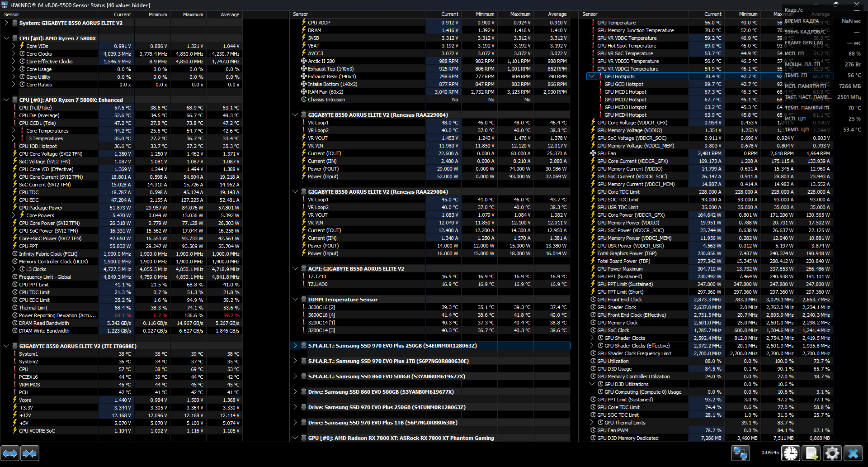Collapse the GPU Hotspots sub-list
868x467 pixels.
[592, 76]
